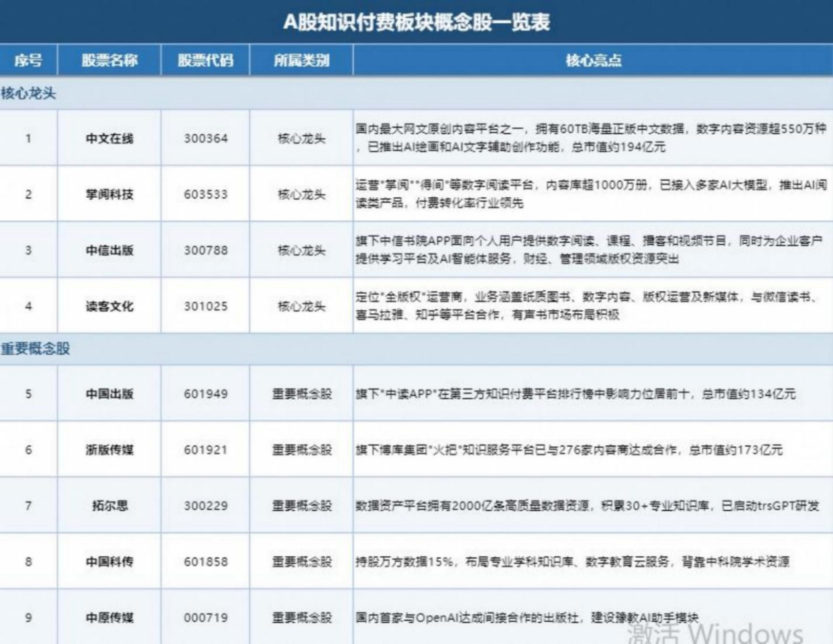Image resolution: width=833 pixels, height=644 pixels.
Task: Click stock code 601949
Action: [x=206, y=394]
